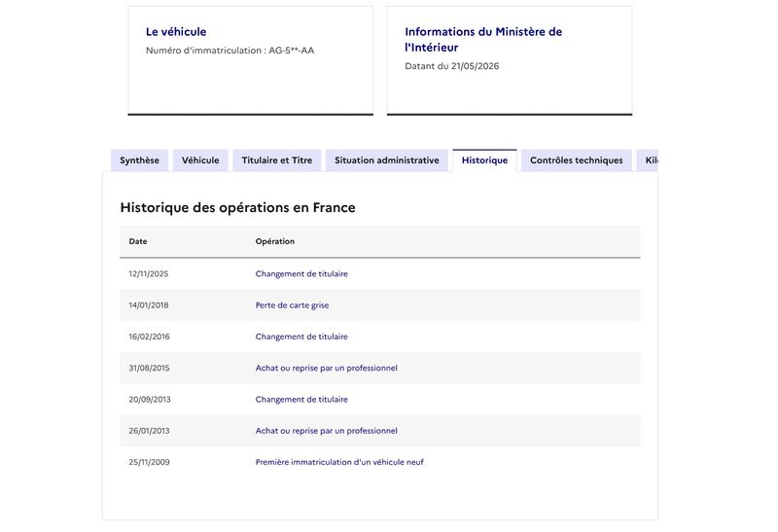Viewport: 778px width, 532px height.
Task: Click Changement de titulaire dated 12/11/2025
Action: tap(301, 274)
